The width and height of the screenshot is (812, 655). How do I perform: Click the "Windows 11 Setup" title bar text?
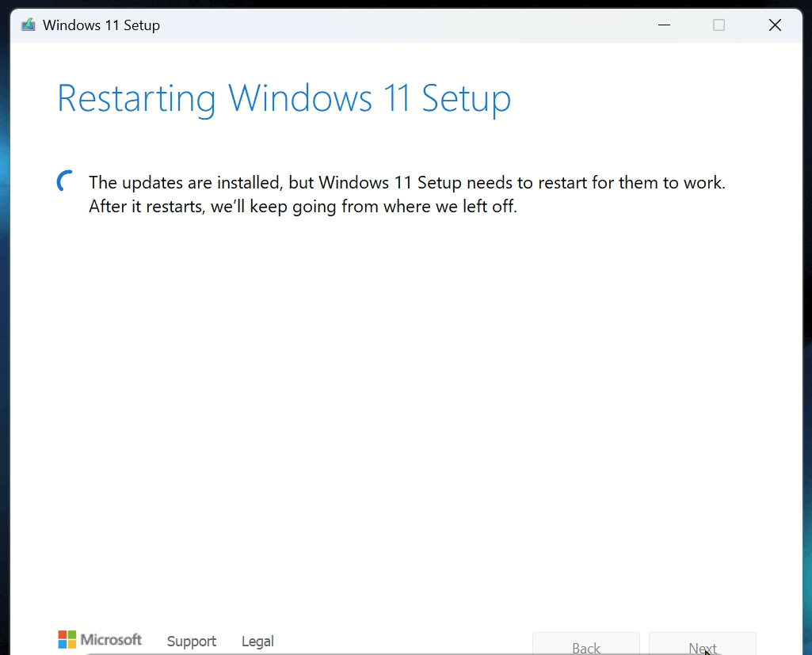pos(101,25)
